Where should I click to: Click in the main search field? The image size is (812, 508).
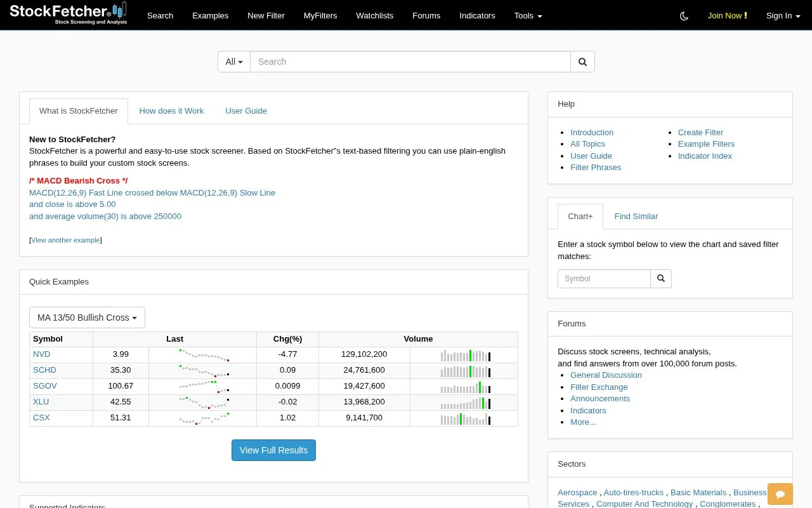(410, 62)
